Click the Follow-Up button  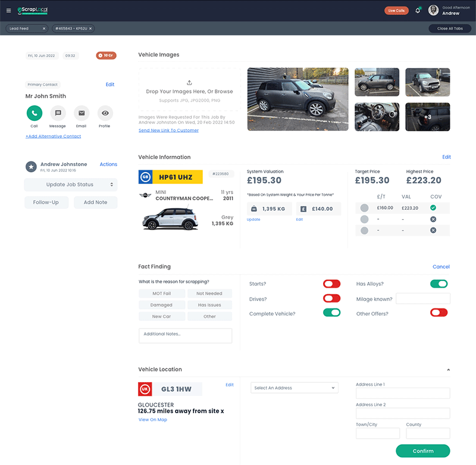[46, 202]
